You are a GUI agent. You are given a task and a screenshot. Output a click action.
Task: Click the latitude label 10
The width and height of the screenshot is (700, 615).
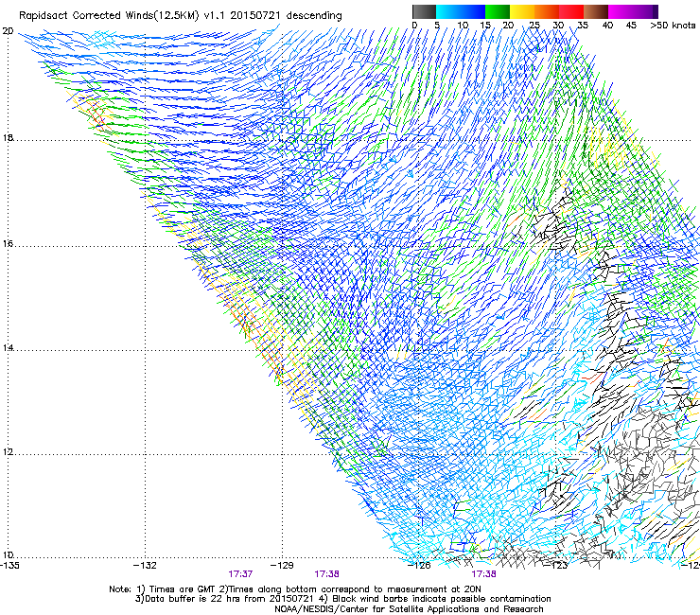[8, 555]
